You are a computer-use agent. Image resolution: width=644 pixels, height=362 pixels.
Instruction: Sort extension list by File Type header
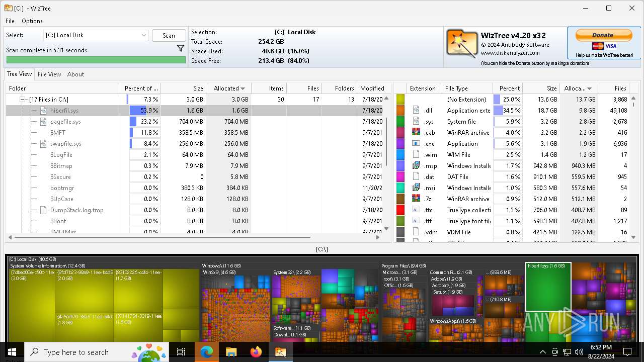(467, 88)
